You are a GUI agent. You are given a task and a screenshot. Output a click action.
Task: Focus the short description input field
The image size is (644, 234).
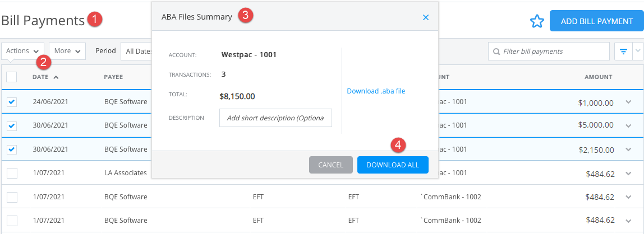click(x=275, y=118)
